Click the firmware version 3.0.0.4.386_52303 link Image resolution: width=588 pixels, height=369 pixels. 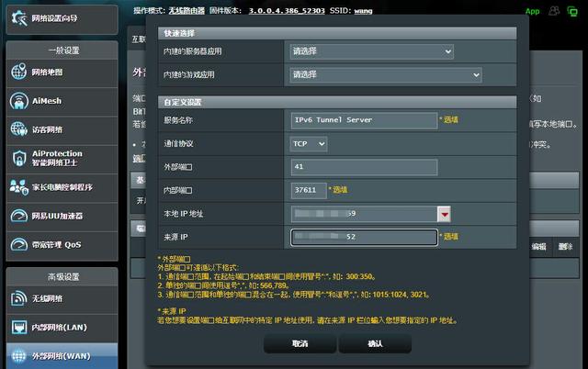[x=287, y=11]
